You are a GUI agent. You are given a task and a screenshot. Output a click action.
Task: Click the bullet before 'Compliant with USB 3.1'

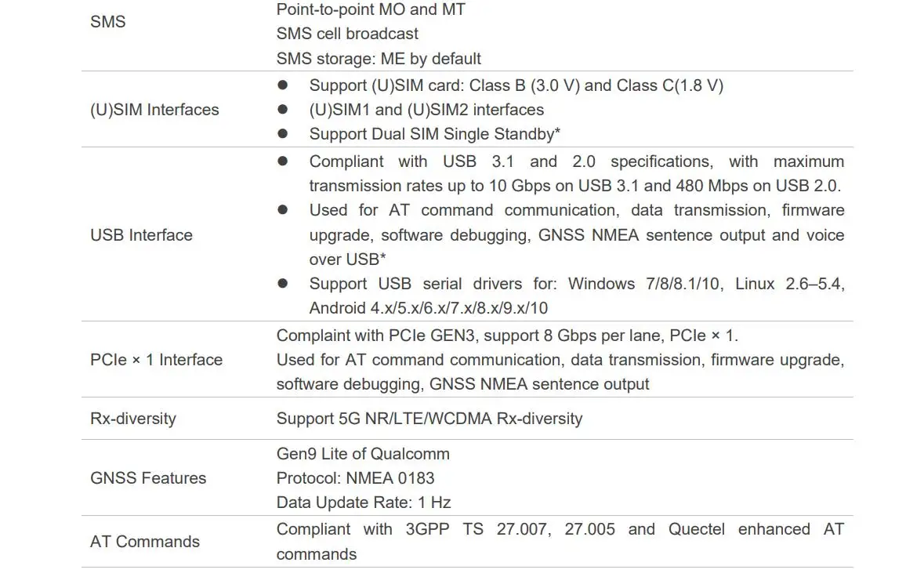click(x=283, y=161)
